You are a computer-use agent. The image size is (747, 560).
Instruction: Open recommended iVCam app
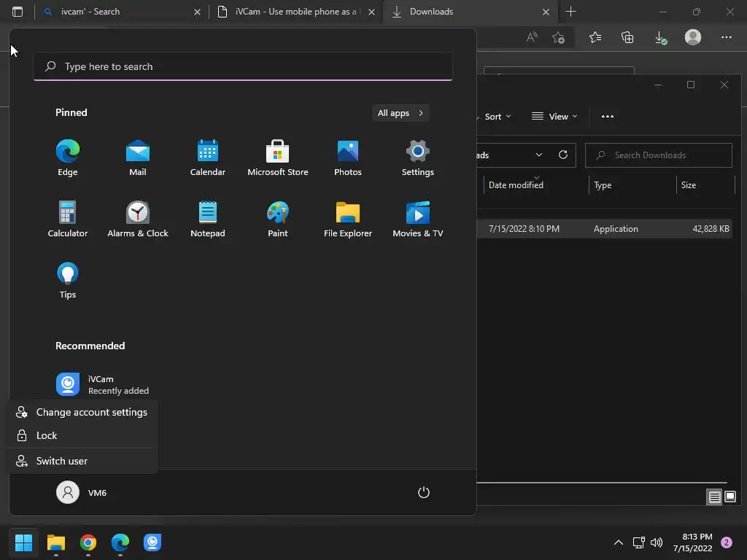(x=102, y=384)
